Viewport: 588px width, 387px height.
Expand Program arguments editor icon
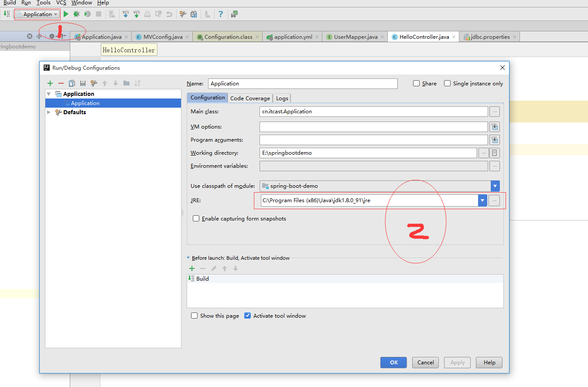(495, 140)
